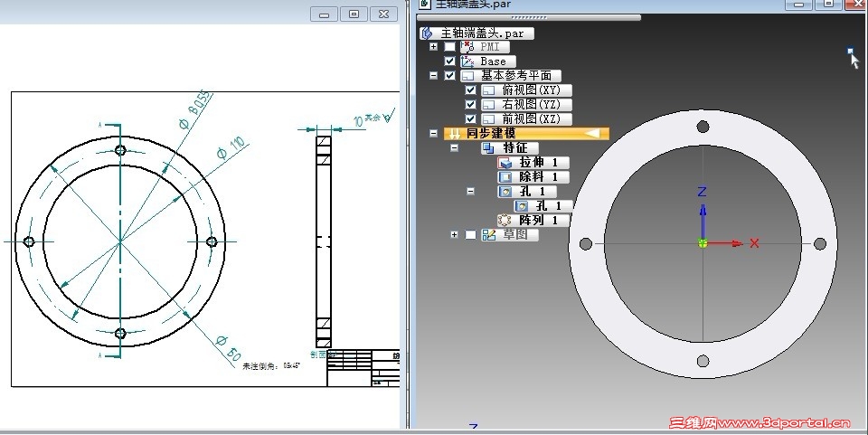Select the 同步建模 header text
868x435 pixels.
(491, 133)
